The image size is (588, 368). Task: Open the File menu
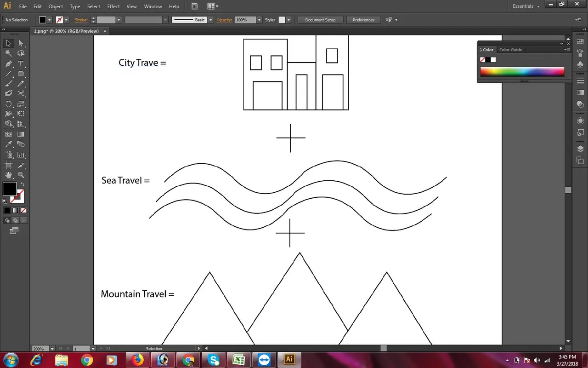pos(23,6)
